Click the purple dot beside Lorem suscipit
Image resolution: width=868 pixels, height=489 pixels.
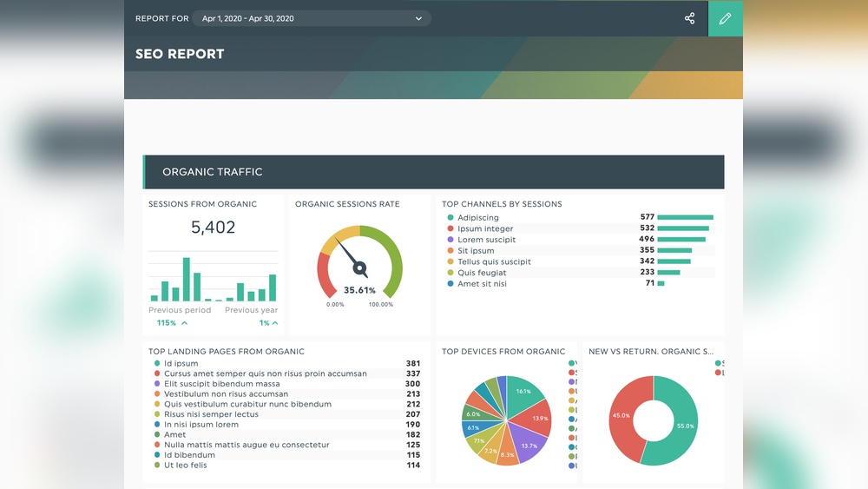point(450,240)
